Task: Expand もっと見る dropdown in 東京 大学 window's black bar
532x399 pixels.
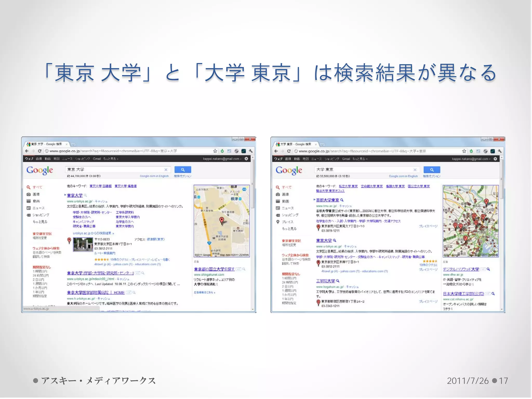Action: coord(111,159)
